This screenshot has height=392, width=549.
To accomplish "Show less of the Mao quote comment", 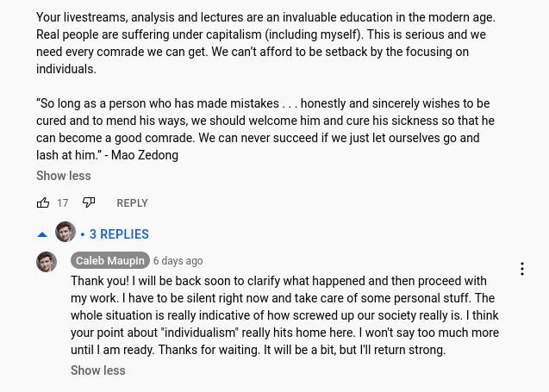I will pos(63,176).
